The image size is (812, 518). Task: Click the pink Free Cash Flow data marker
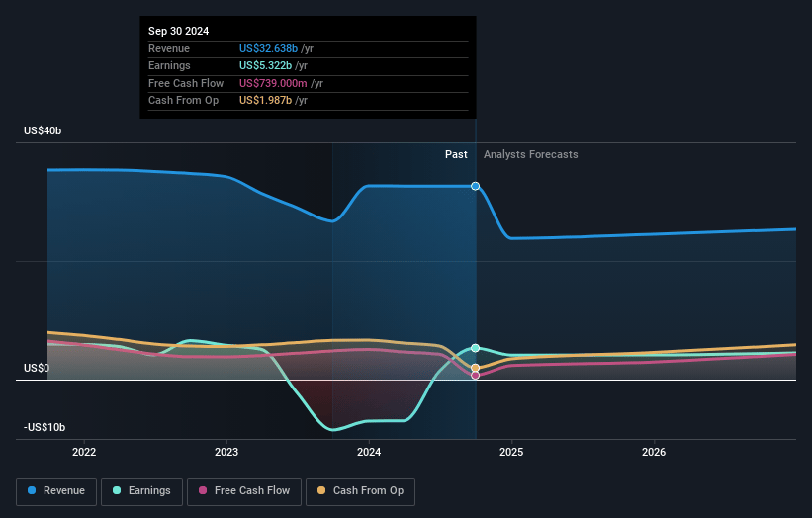[475, 376]
